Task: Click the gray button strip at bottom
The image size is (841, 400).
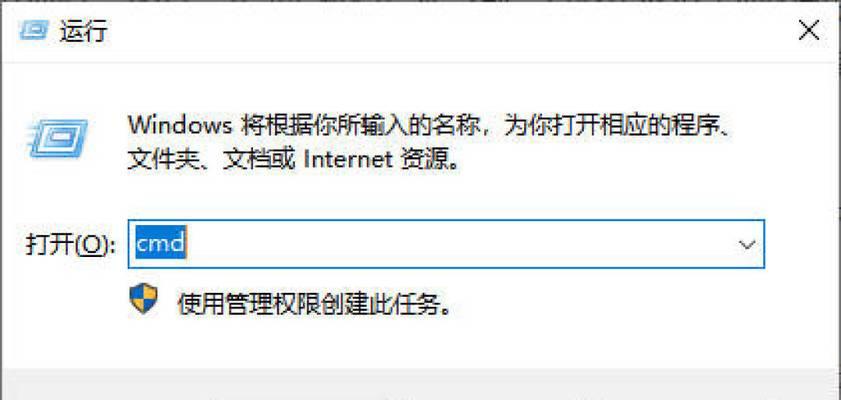Action: coord(420,384)
